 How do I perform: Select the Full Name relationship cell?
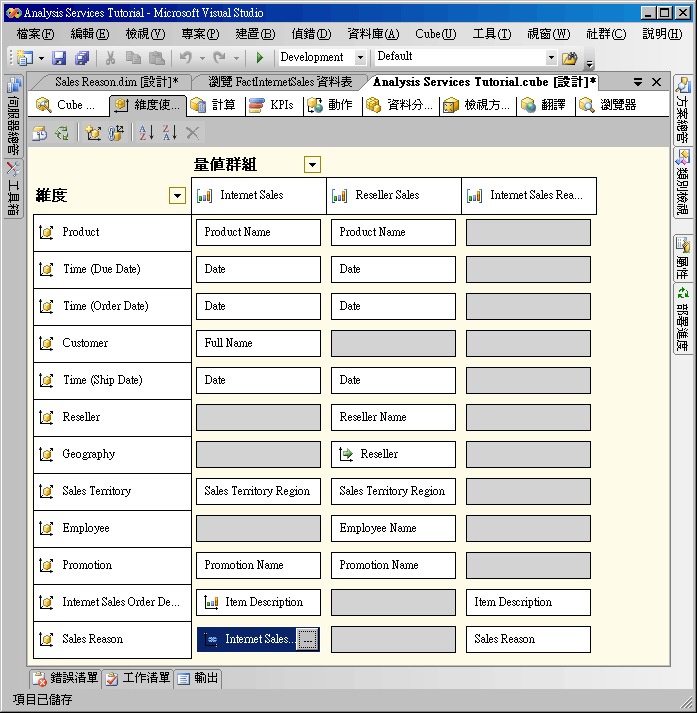258,343
